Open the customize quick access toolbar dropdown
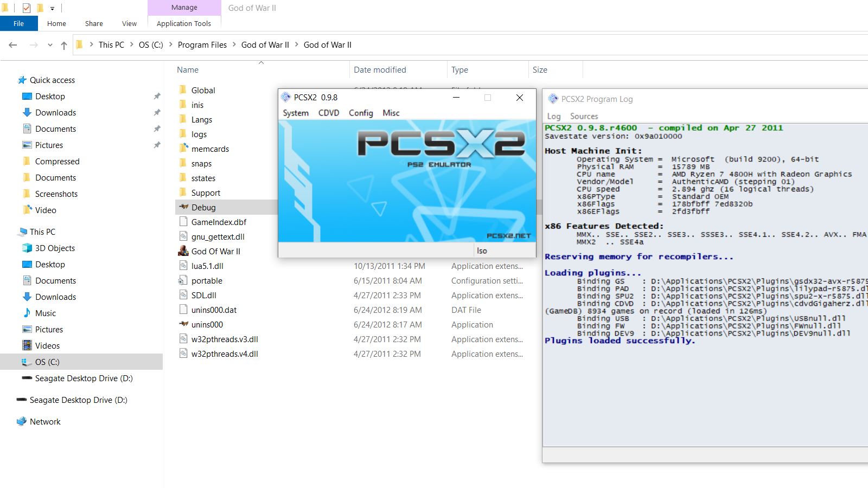This screenshot has height=488, width=868. click(x=52, y=8)
